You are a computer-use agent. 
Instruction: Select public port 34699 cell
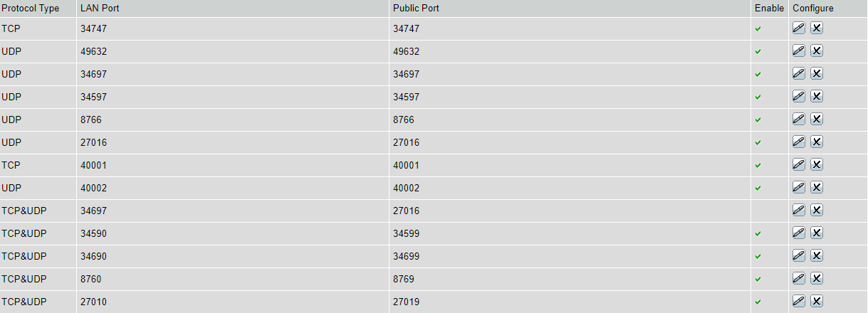[570, 256]
